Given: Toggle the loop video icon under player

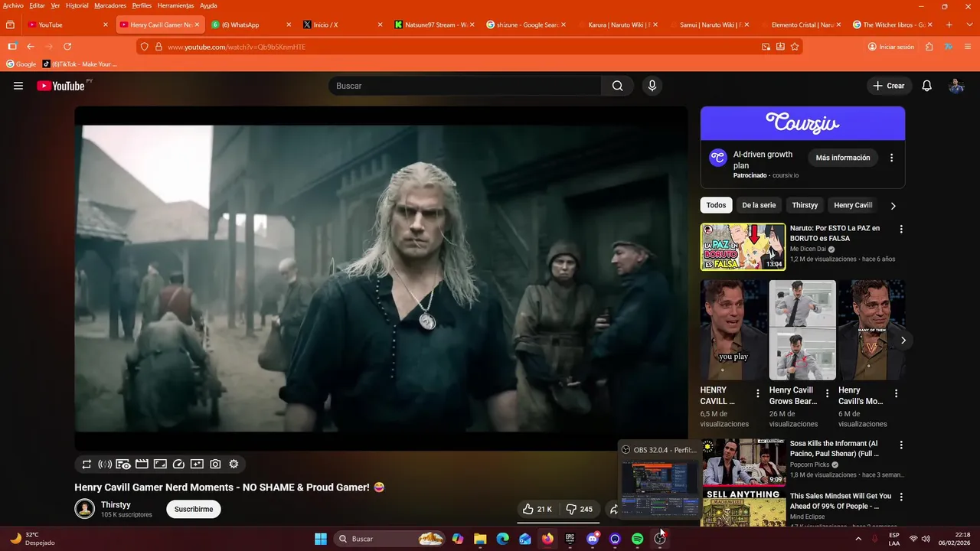Looking at the screenshot, I should click(x=87, y=464).
